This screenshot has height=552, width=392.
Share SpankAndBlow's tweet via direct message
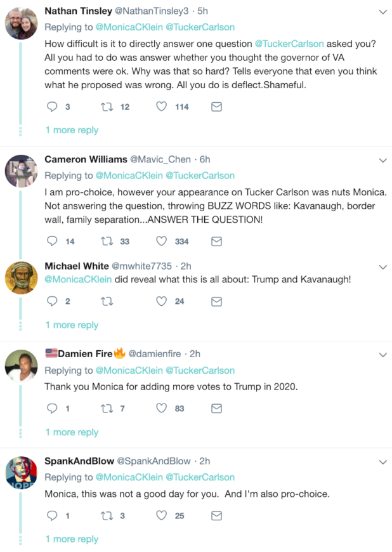pyautogui.click(x=216, y=516)
